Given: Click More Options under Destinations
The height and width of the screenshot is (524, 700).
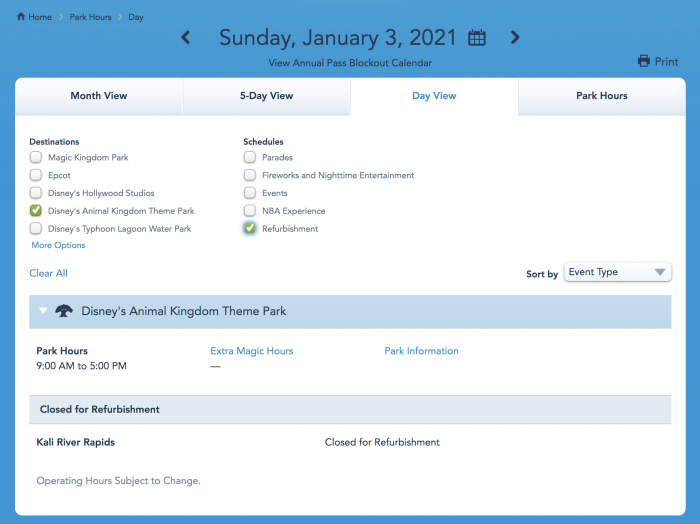Looking at the screenshot, I should pyautogui.click(x=58, y=245).
